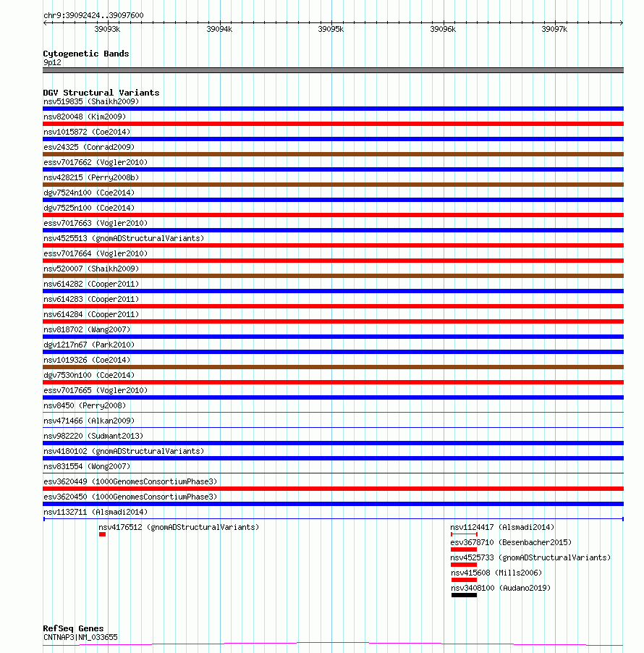Click the nsv1124417 thin red bracket feature
Image resolution: width=644 pixels, height=653 pixels.
point(464,534)
